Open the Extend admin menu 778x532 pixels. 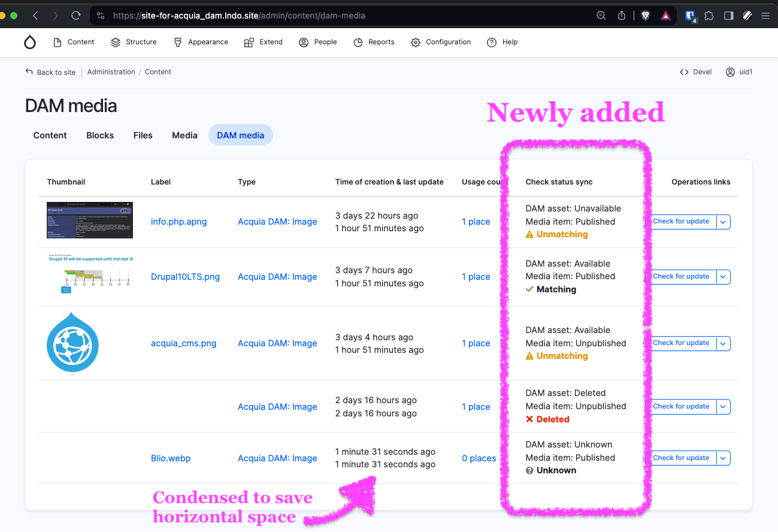pyautogui.click(x=264, y=42)
